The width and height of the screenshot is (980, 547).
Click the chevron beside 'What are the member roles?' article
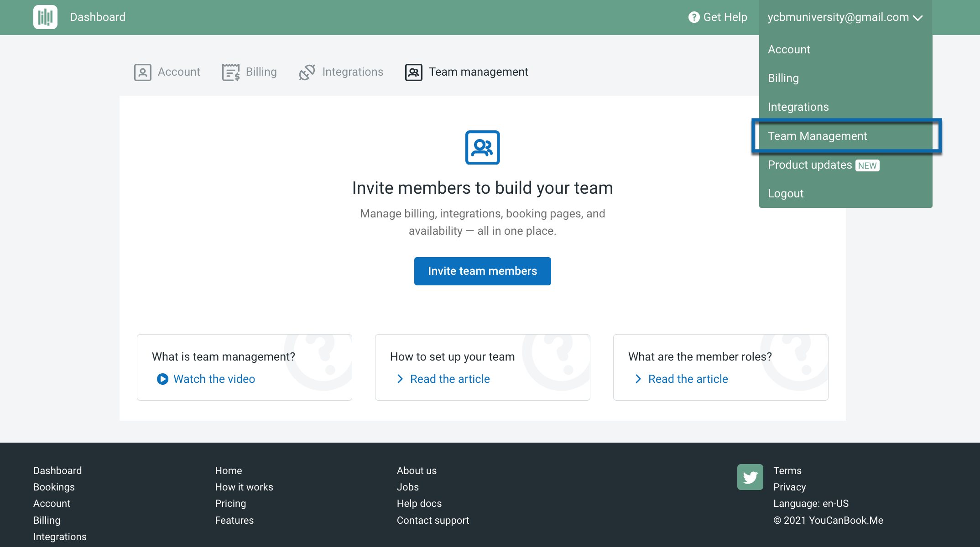tap(638, 379)
